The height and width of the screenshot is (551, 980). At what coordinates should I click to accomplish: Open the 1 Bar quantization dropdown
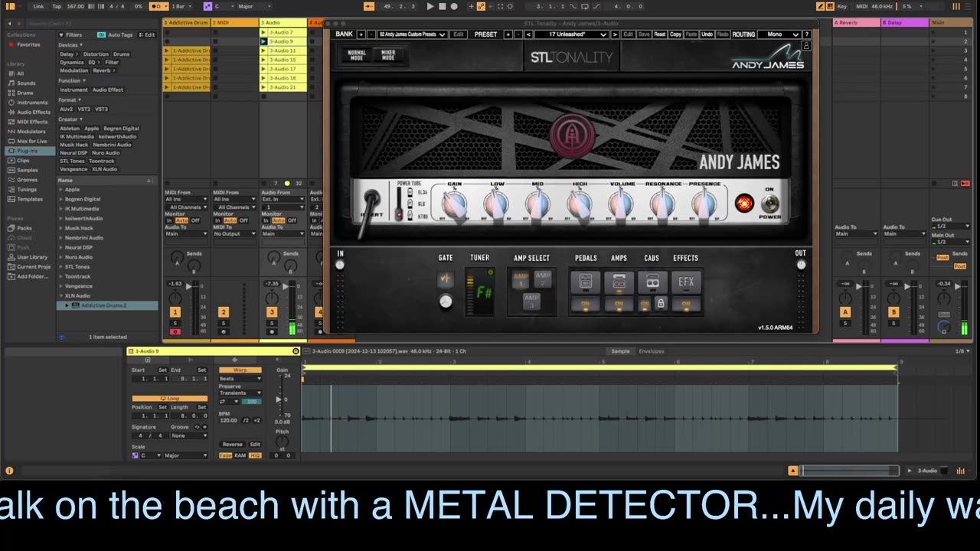click(180, 6)
